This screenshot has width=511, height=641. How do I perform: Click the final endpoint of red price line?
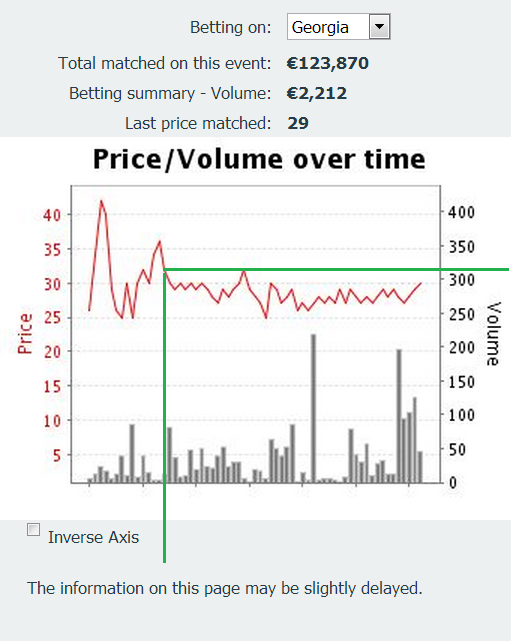421,283
